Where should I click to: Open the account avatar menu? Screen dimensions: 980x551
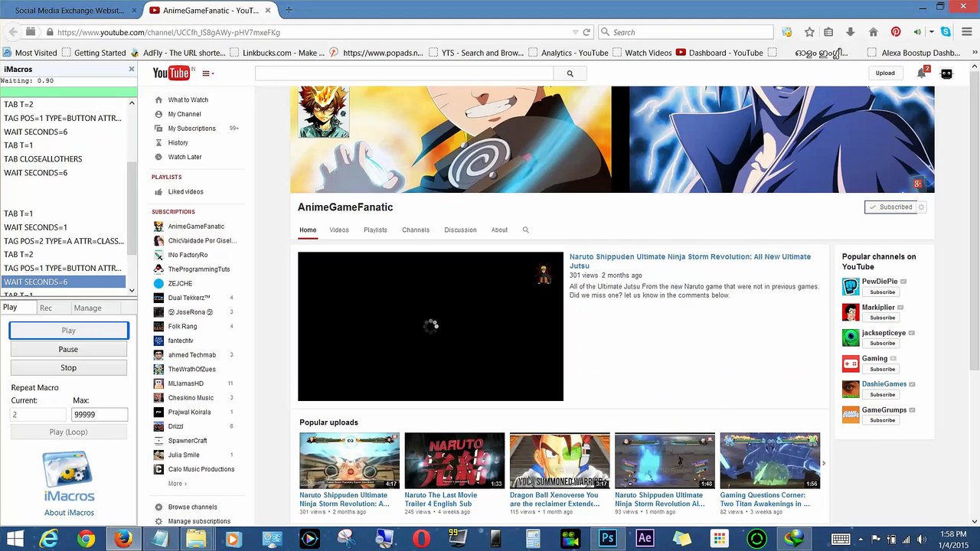946,73
